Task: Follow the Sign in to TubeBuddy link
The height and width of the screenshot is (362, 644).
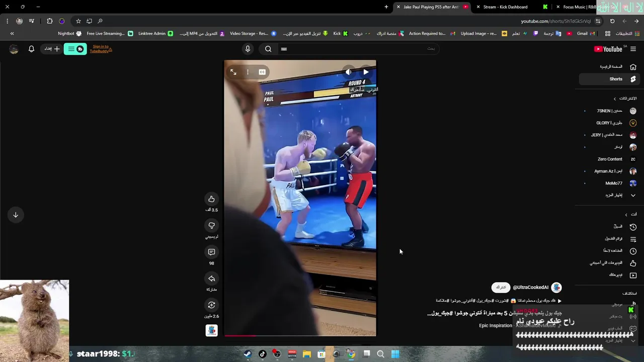Action: coord(100,49)
